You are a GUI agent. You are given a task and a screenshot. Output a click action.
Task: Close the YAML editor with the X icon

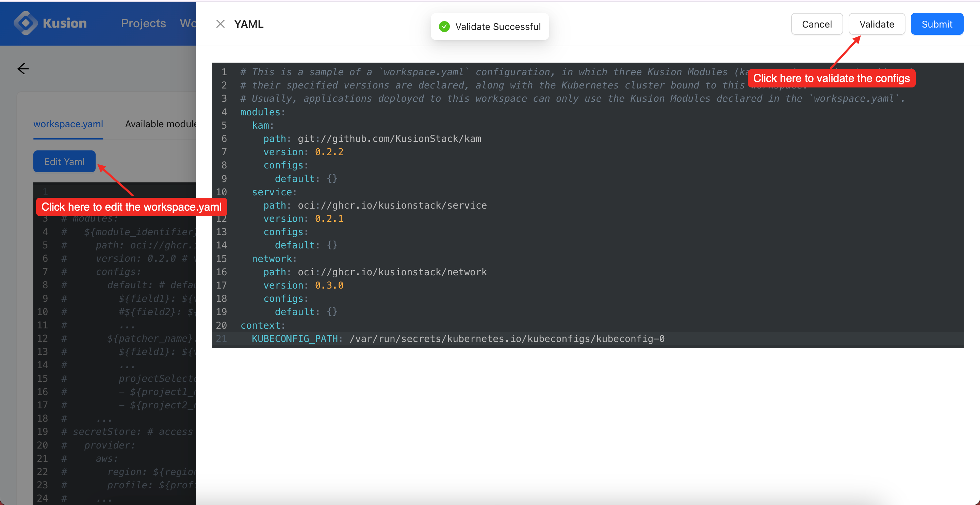(x=220, y=23)
